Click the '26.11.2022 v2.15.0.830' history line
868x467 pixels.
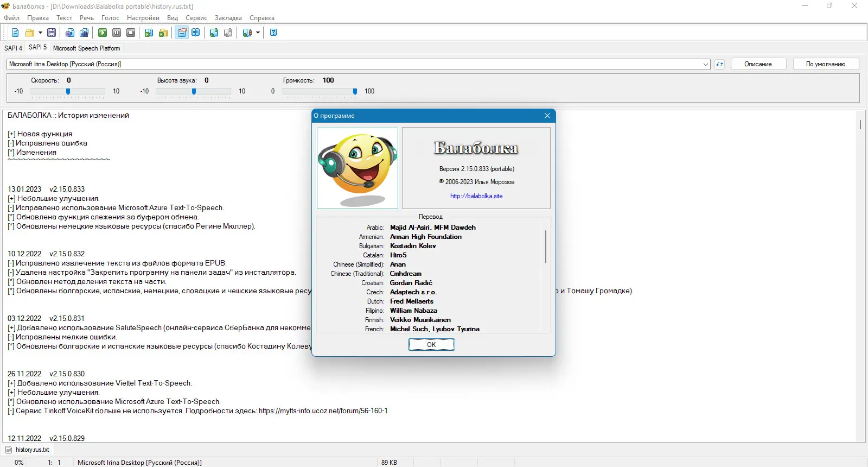(46, 374)
